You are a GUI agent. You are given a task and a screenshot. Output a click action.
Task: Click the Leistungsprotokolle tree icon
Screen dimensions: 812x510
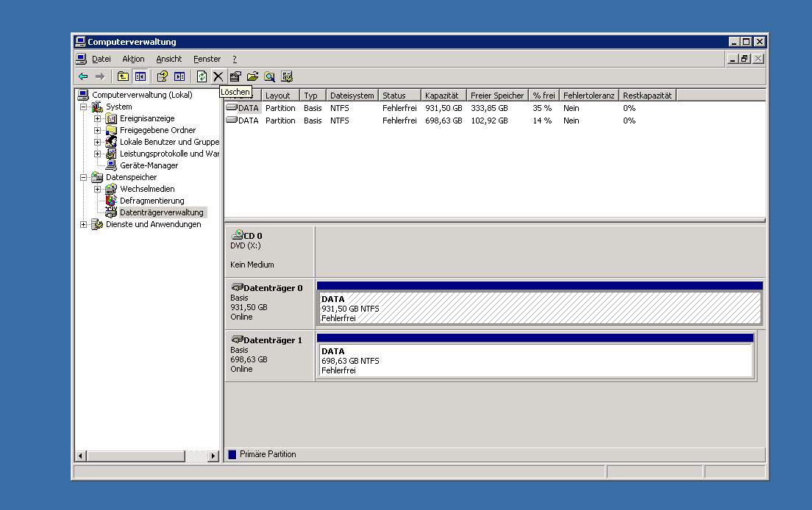point(111,154)
